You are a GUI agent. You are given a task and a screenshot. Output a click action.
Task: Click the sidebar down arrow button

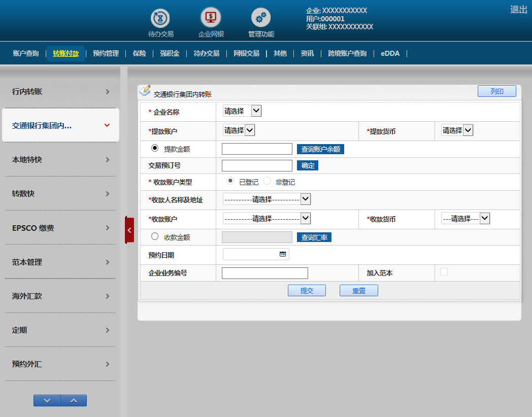[x=47, y=400]
